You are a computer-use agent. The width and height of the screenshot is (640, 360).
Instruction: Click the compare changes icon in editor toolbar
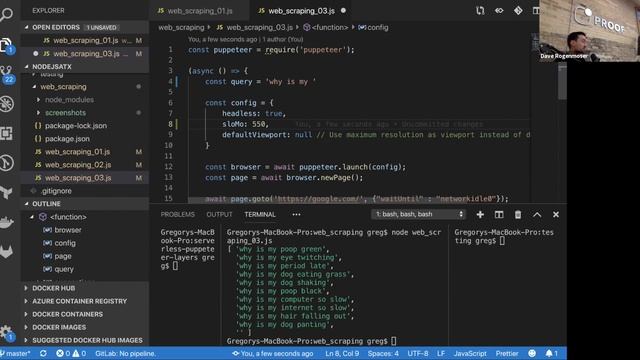pos(480,11)
